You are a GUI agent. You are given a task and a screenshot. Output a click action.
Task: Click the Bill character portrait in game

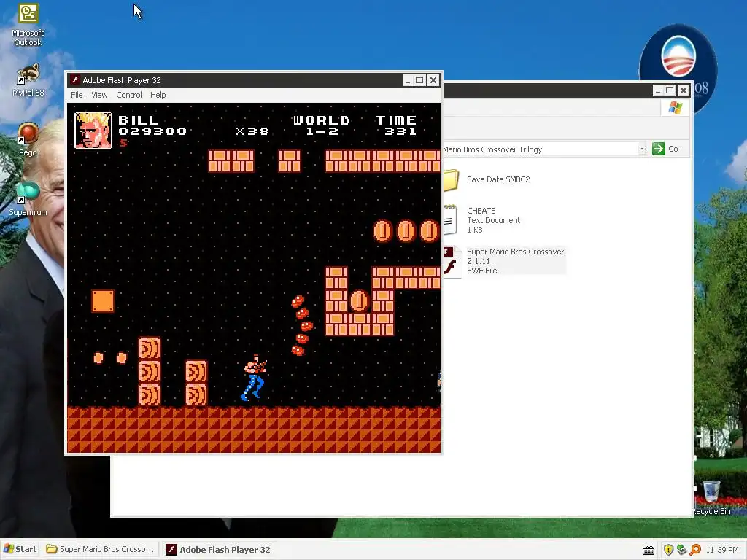click(x=93, y=130)
